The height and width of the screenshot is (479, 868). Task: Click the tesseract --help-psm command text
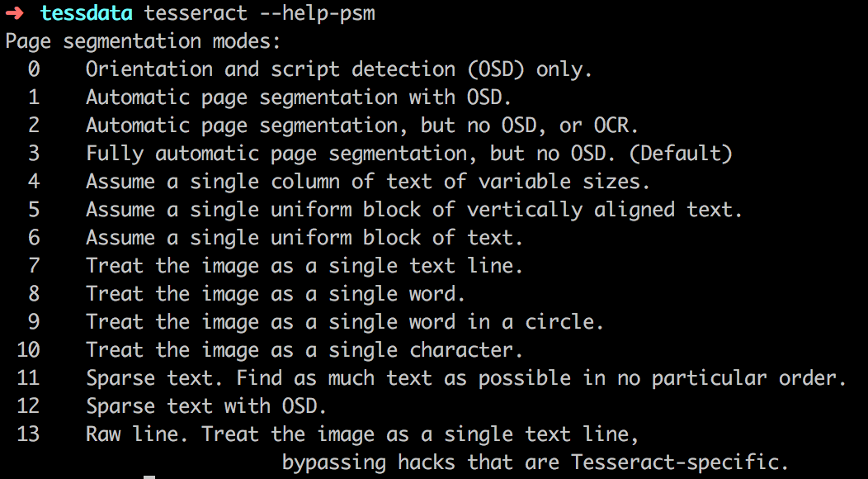[x=260, y=12]
